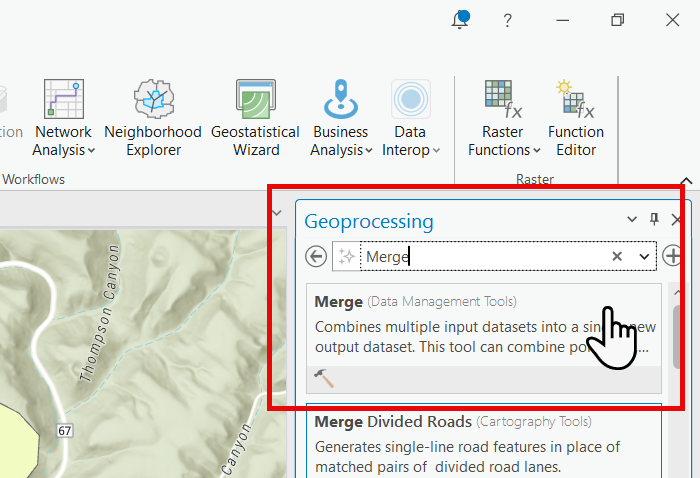
Task: Launch the Geostatistical Wizard
Action: point(255,118)
